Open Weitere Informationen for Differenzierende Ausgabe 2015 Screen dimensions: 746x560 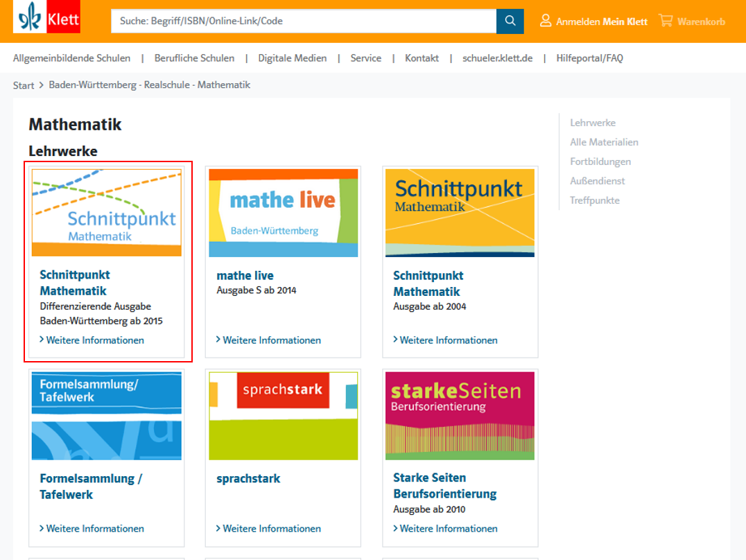[x=92, y=340]
